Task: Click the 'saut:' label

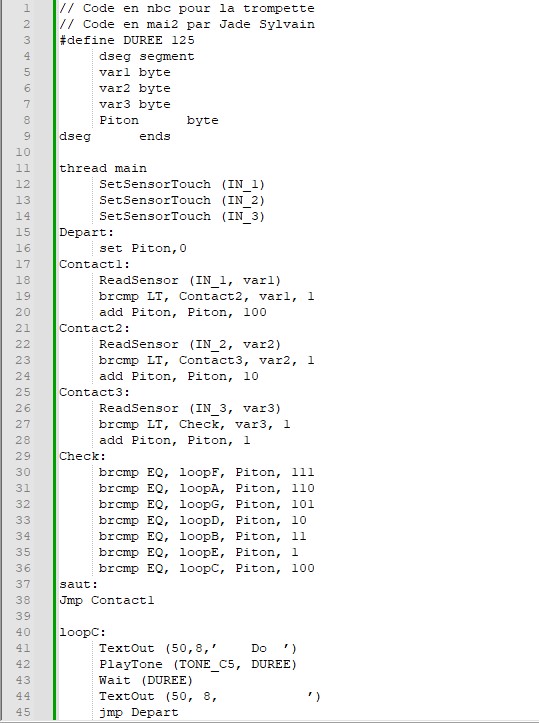Action: coord(78,584)
